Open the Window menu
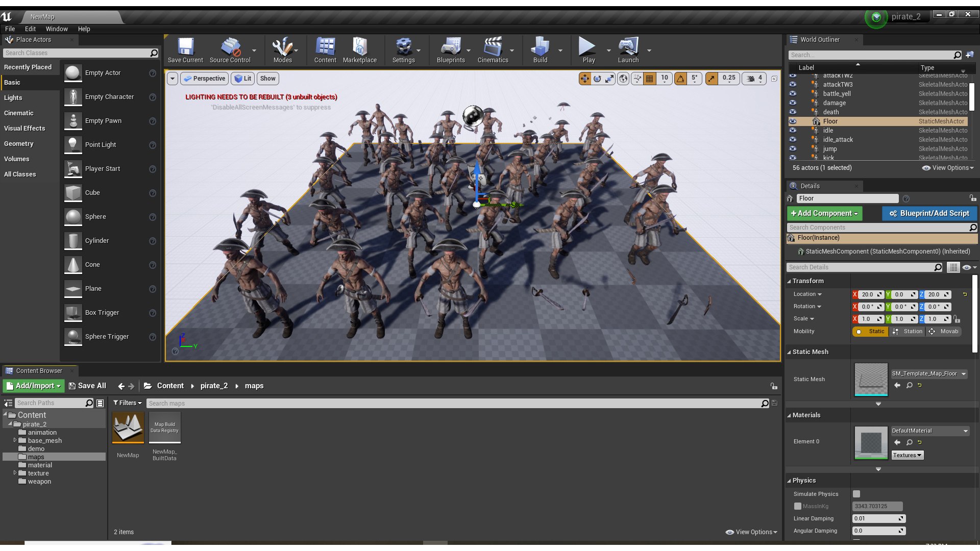Screen dimensions: 980x551 point(56,29)
